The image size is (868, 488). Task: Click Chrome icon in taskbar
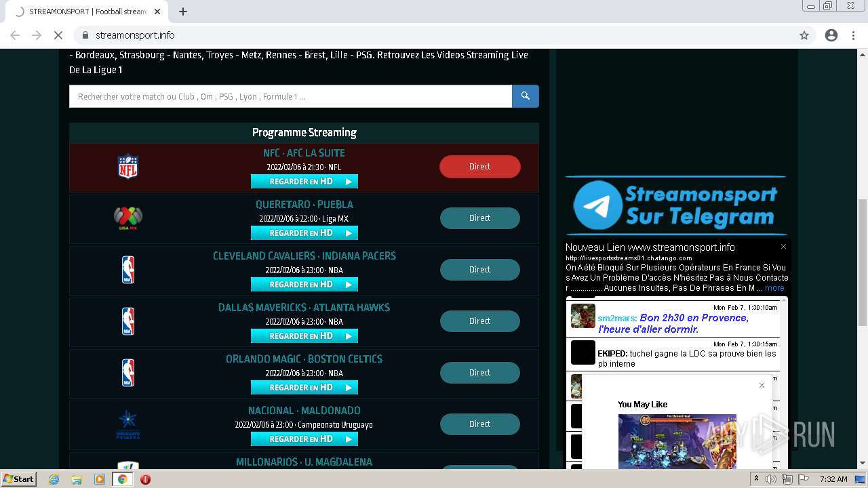coord(122,479)
